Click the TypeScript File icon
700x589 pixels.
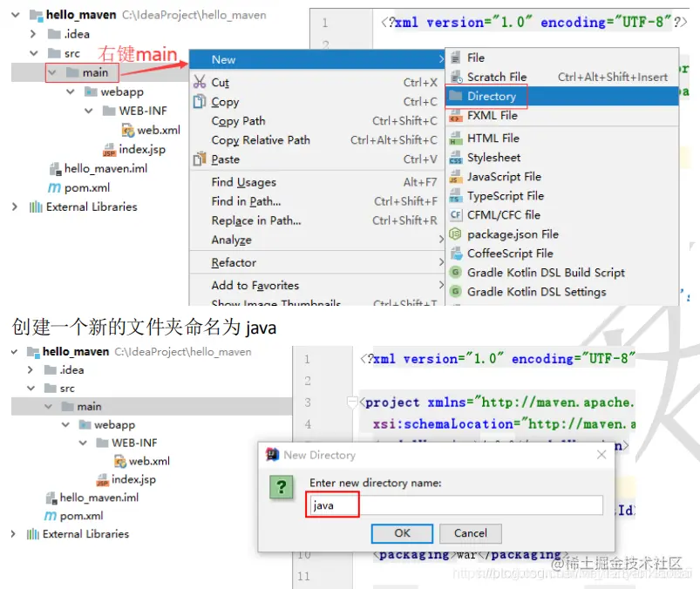(x=455, y=196)
